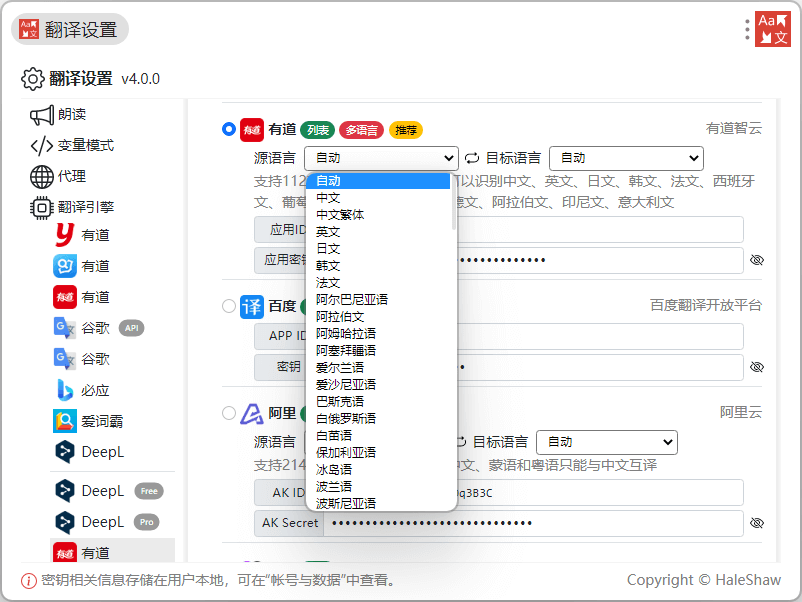
Task: Select 有道 with the blue icon in sidebar
Action: tap(82, 266)
